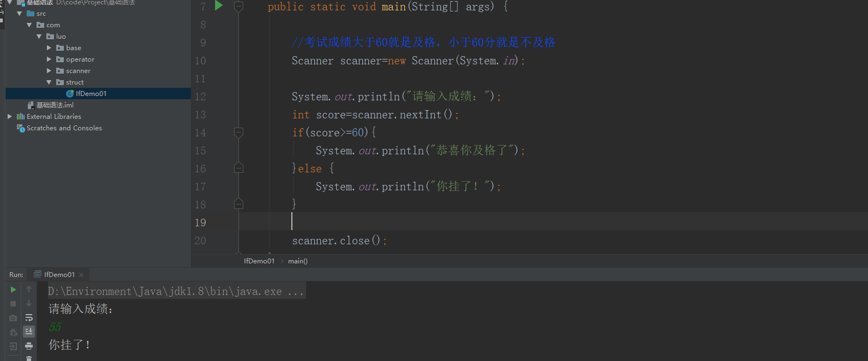Click the dump threads camera icon
The image size is (868, 361).
[13, 318]
